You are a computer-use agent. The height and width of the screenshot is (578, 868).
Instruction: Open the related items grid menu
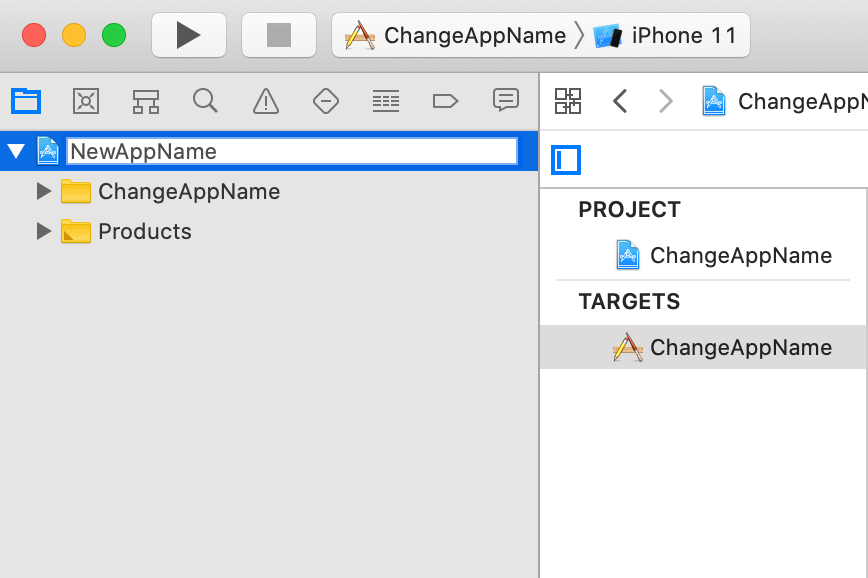(568, 101)
